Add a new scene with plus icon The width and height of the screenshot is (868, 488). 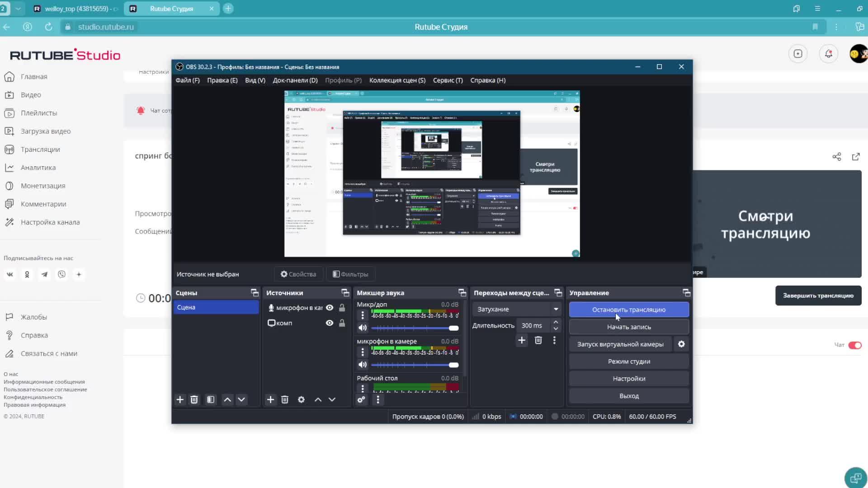(180, 400)
